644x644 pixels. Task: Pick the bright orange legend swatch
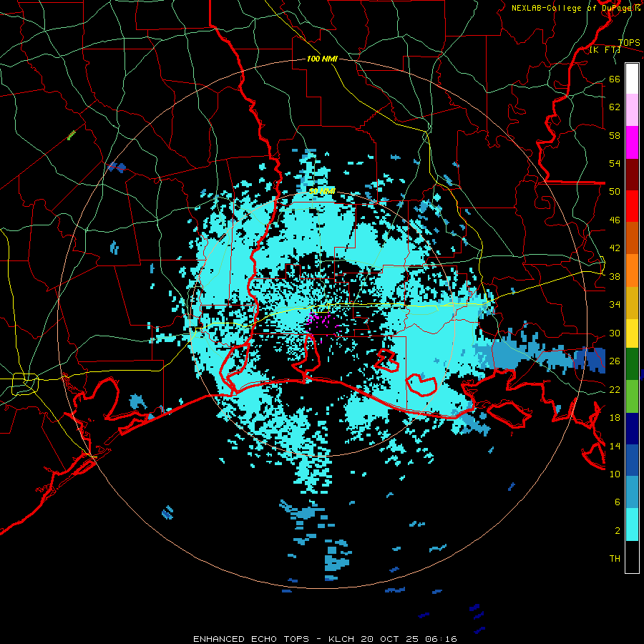coord(632,270)
